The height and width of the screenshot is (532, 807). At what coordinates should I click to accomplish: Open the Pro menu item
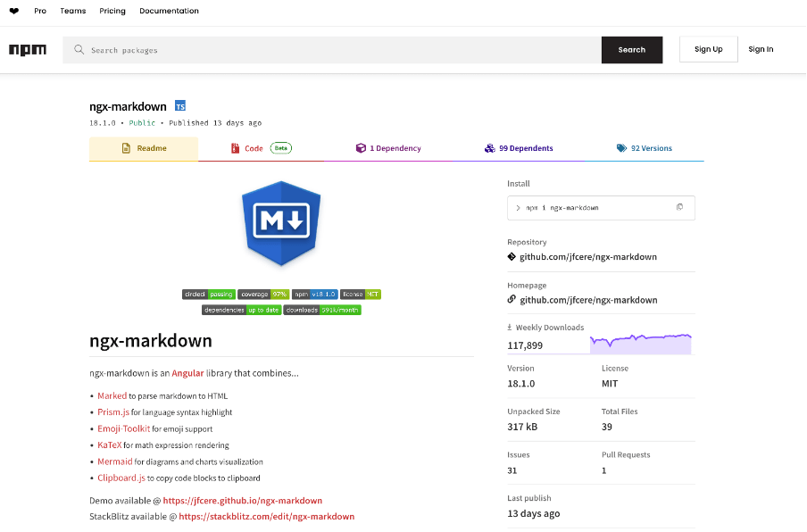click(40, 11)
